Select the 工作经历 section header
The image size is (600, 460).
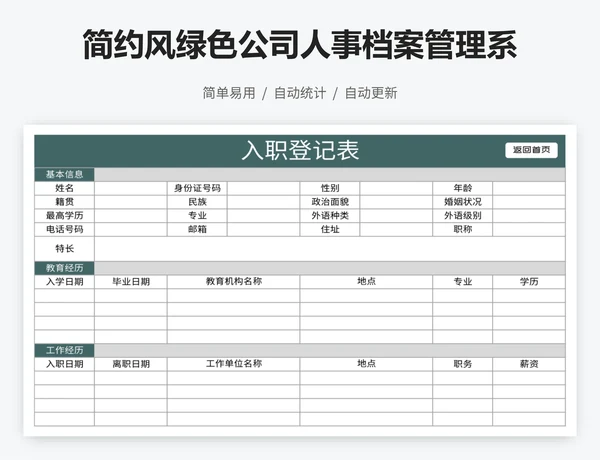(x=65, y=350)
